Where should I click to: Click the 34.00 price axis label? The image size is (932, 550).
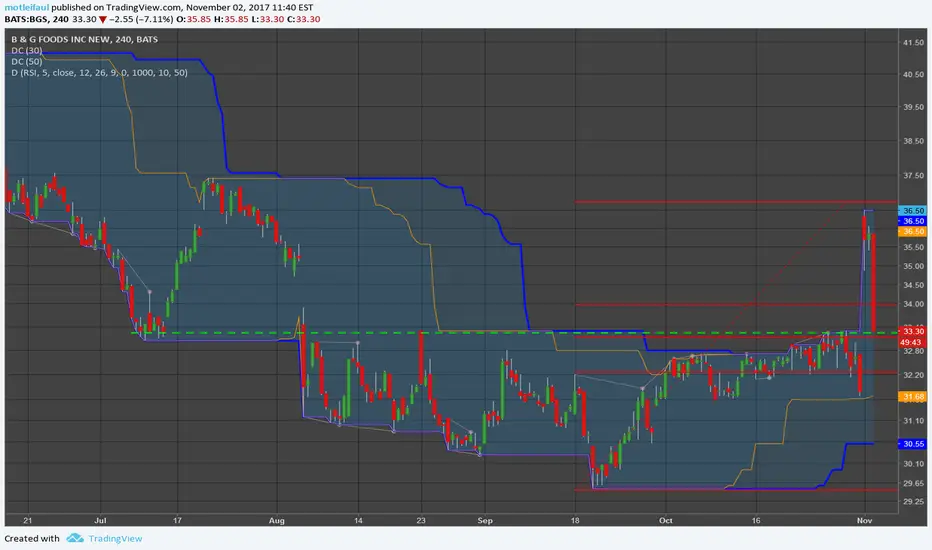pyautogui.click(x=914, y=304)
